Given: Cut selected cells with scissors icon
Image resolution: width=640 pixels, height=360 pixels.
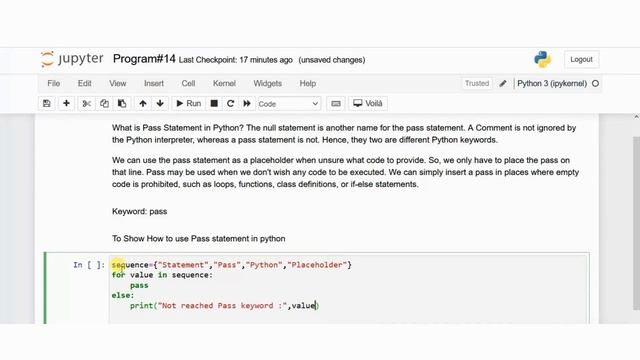Looking at the screenshot, I should click(87, 104).
